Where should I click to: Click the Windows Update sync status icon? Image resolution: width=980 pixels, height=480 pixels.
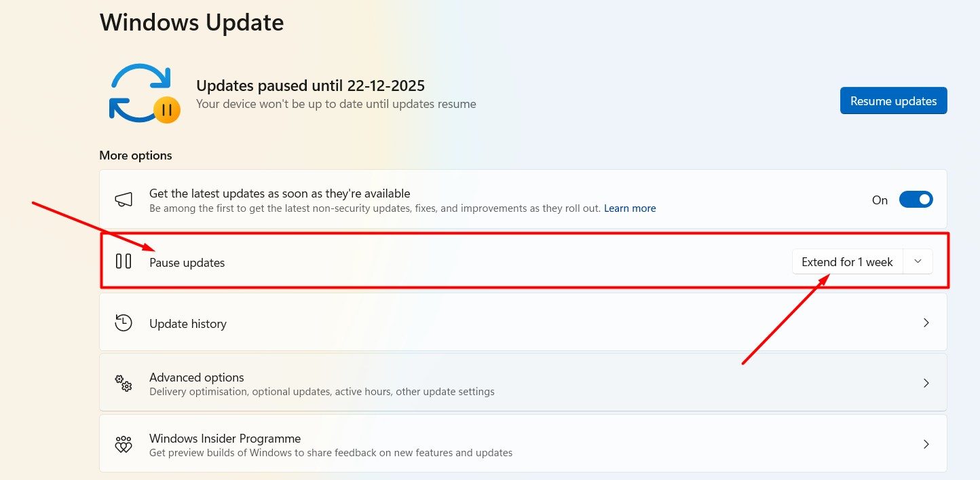coord(144,94)
